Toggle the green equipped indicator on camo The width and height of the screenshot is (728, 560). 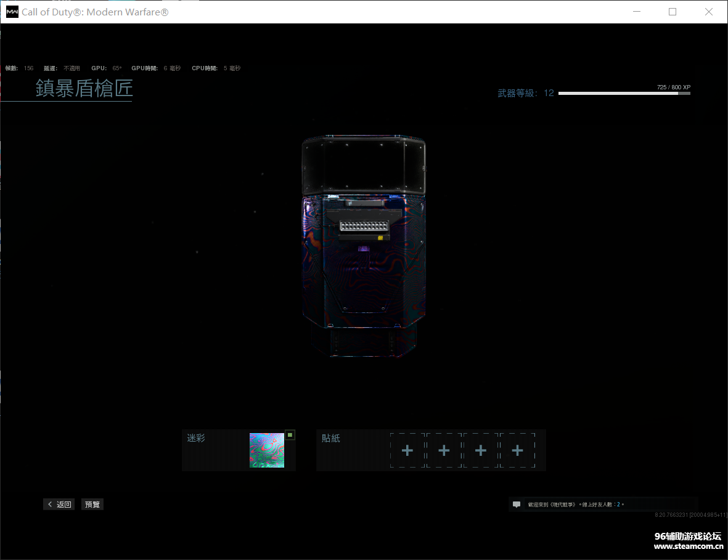coord(290,435)
